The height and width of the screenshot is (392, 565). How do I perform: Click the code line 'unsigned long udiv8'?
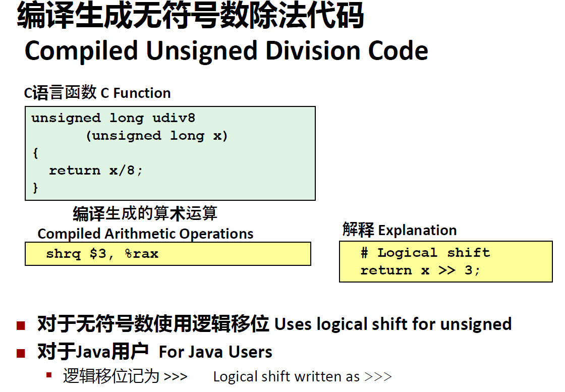[113, 118]
